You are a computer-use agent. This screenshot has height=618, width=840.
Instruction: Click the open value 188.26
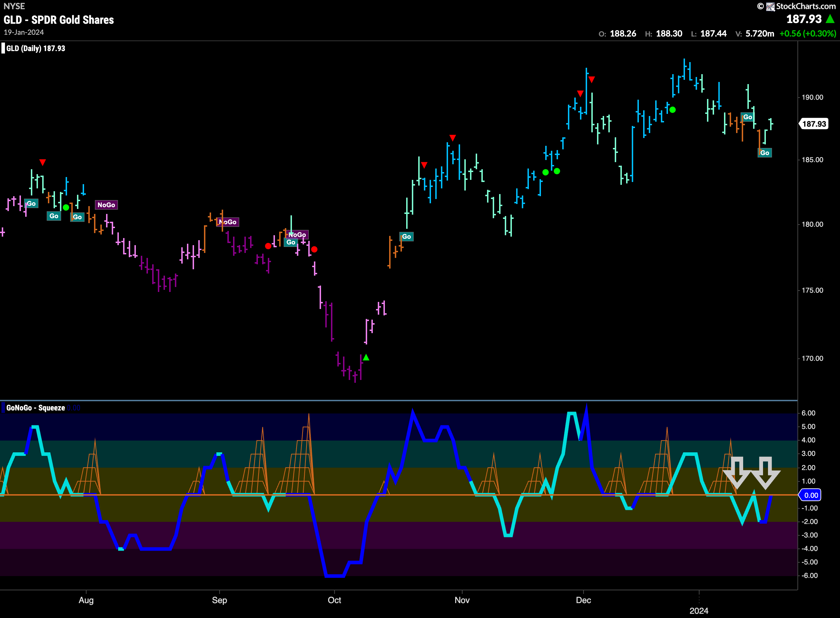[x=623, y=34]
